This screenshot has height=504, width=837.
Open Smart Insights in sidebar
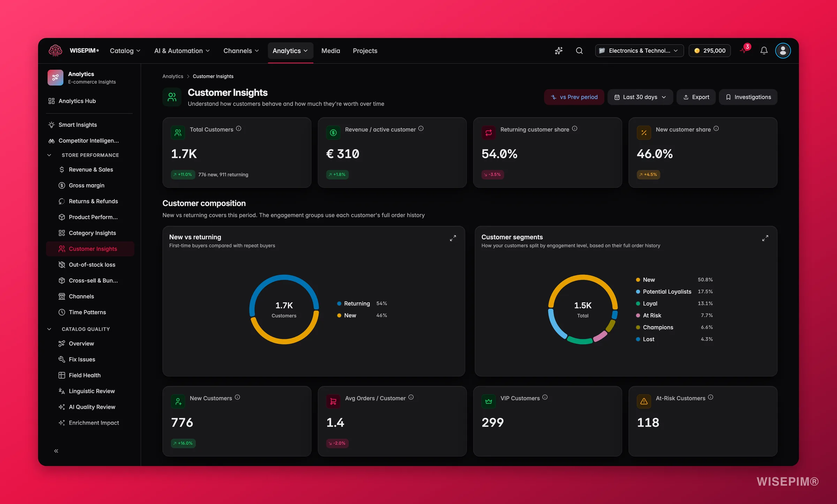tap(90, 125)
